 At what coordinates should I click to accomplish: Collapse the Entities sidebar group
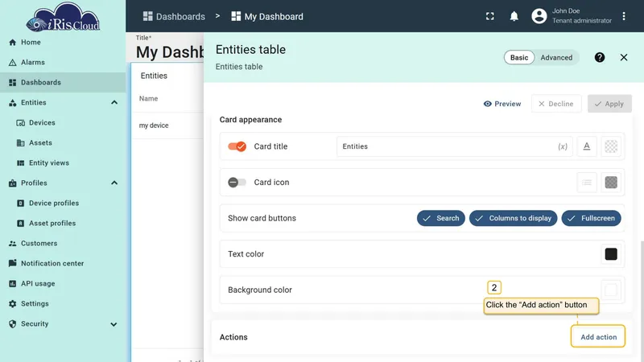(x=114, y=103)
